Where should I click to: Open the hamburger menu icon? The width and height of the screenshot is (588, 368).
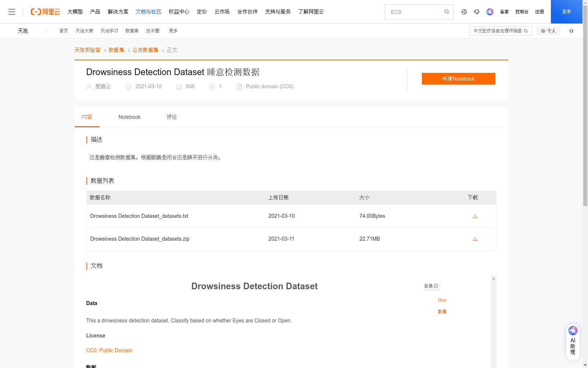12,12
